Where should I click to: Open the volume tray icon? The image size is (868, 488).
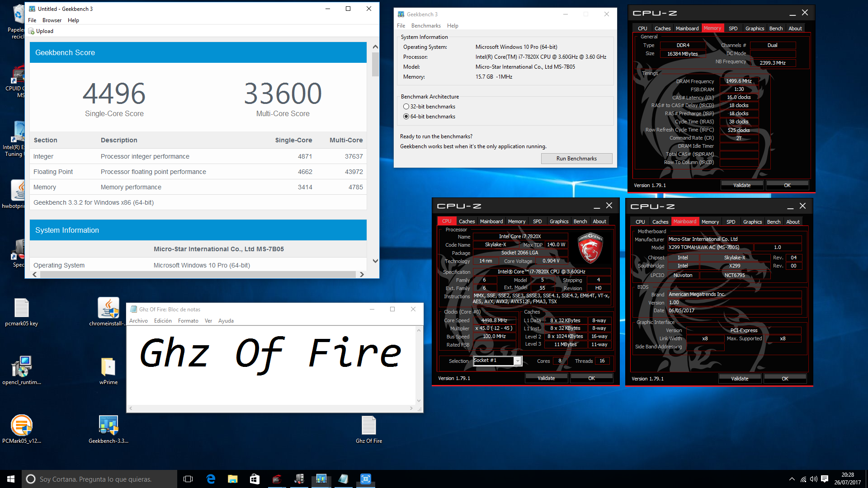pos(813,479)
